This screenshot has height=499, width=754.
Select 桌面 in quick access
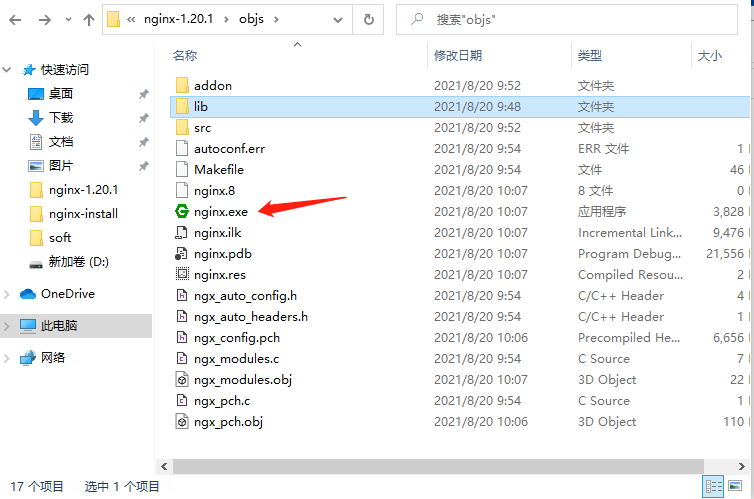[61, 94]
